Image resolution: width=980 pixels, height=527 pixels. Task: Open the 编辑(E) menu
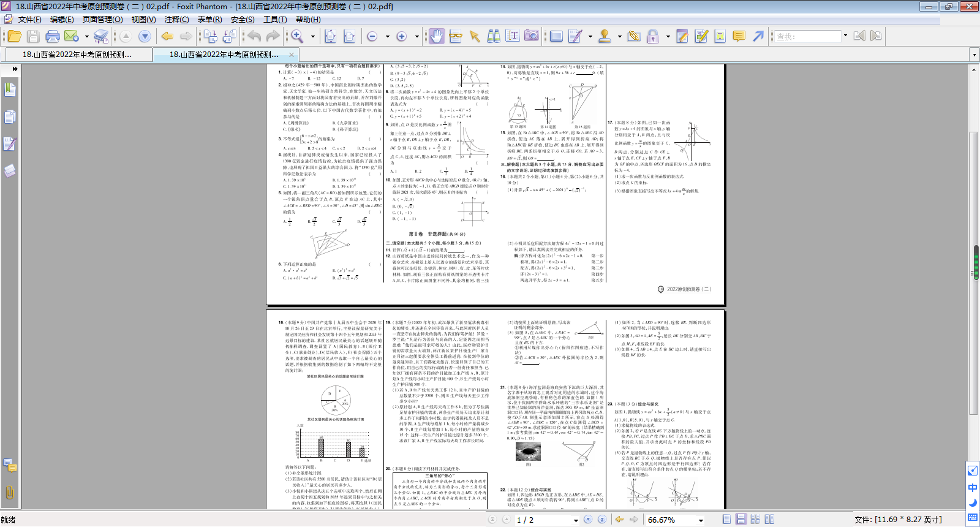pos(62,20)
